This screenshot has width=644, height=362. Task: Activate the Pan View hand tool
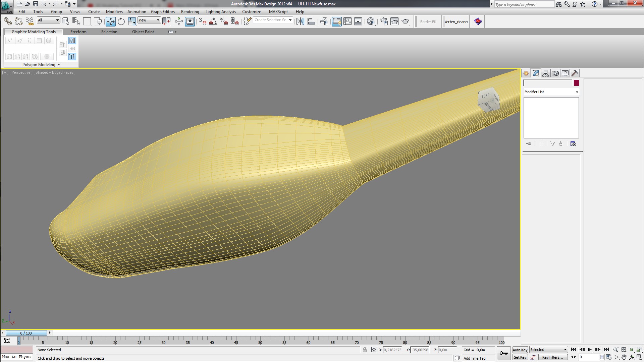(x=624, y=357)
